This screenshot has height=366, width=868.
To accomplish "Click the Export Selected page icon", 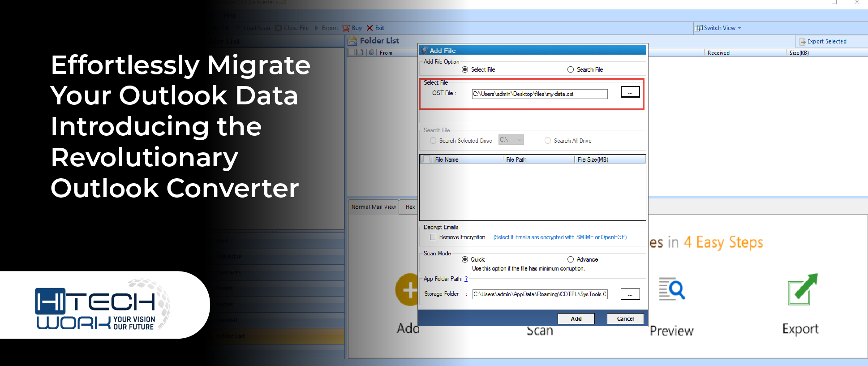I will tap(803, 42).
